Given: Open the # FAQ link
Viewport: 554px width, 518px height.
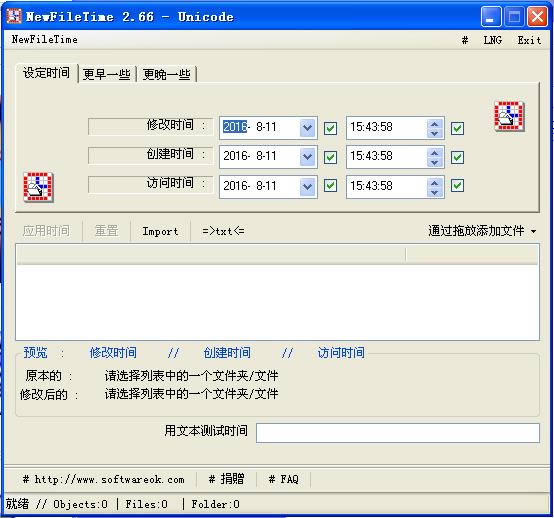Looking at the screenshot, I should 283,479.
